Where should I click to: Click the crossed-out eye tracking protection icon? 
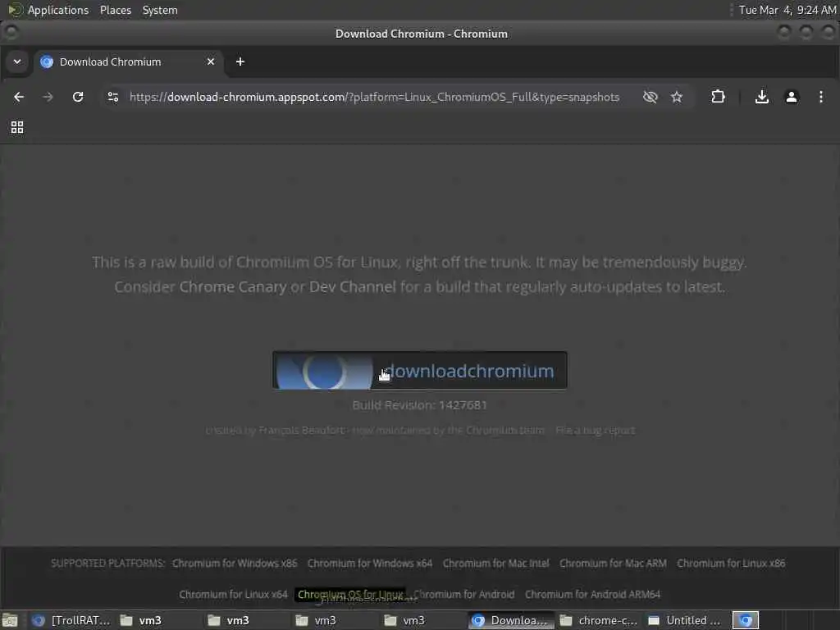tap(650, 97)
